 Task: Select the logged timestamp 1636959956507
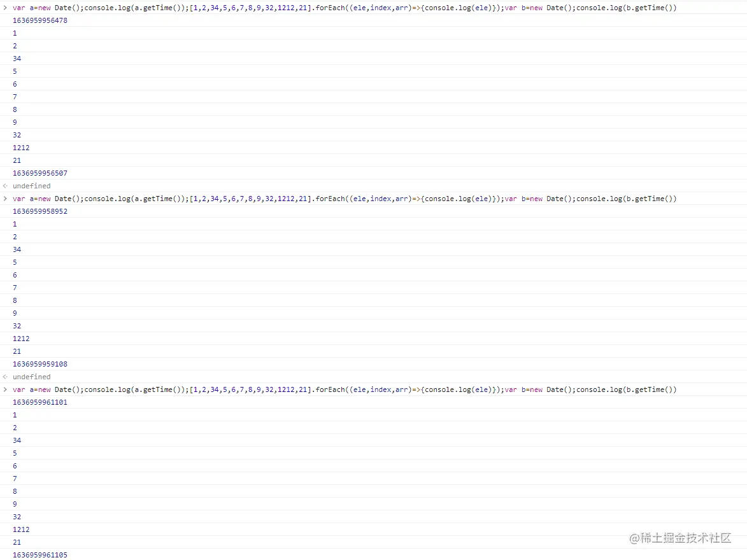[x=40, y=173]
